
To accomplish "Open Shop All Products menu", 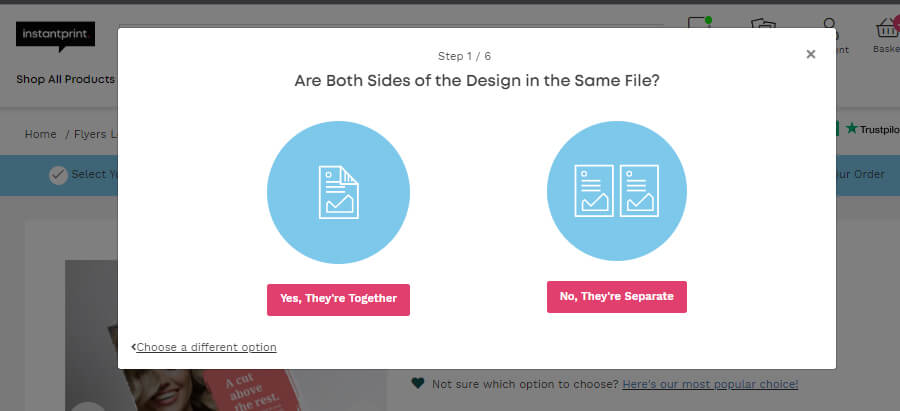I will (65, 79).
